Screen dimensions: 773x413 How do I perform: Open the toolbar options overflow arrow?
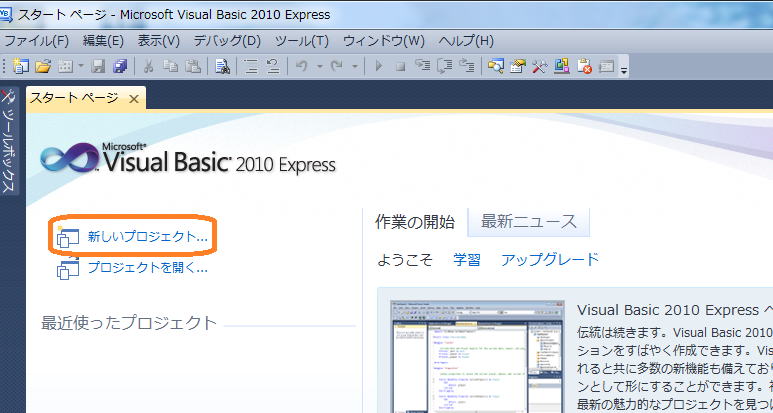[625, 69]
